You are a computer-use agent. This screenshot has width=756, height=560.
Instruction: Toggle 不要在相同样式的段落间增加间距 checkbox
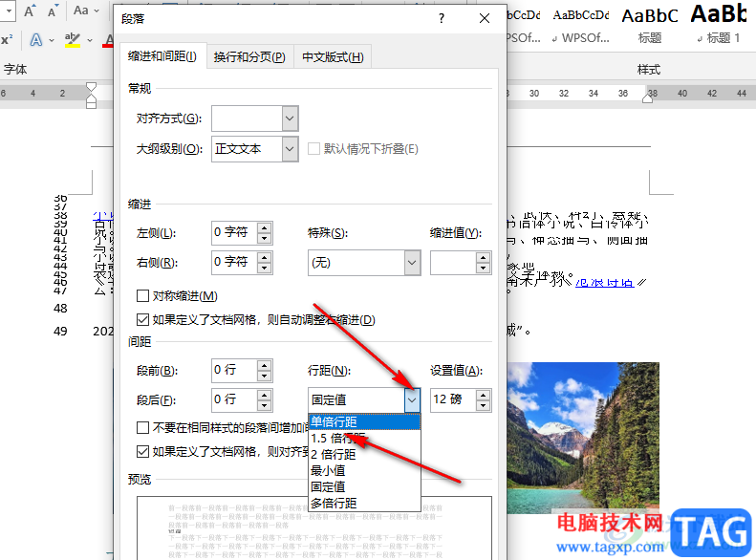click(x=142, y=427)
